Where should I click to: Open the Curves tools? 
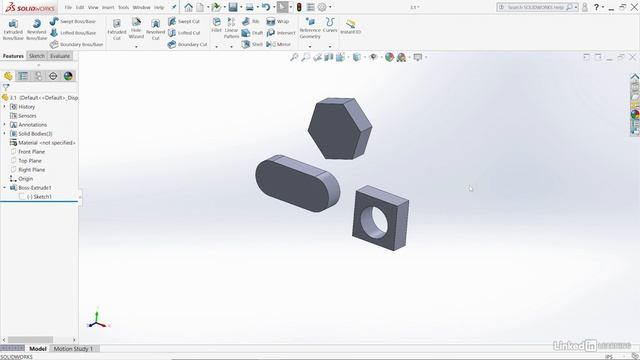[330, 25]
